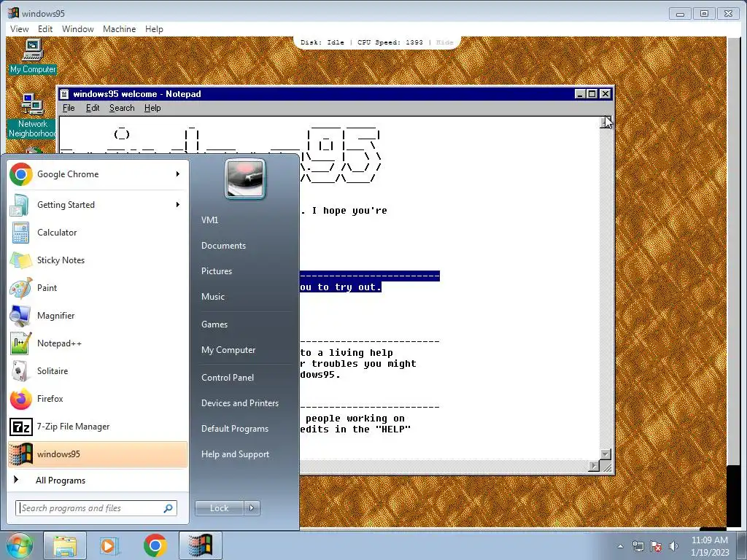Click the Lock button
Screen dimensions: 747x560
219,508
